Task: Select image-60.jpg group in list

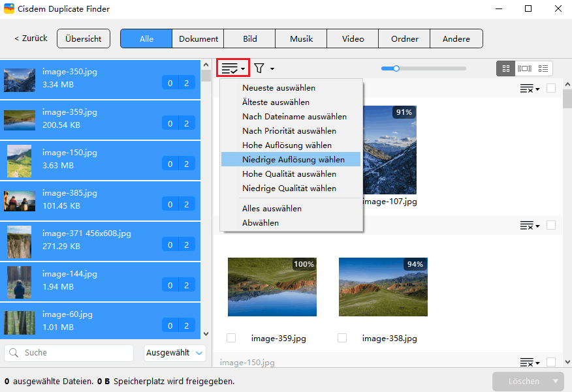Action: 100,321
